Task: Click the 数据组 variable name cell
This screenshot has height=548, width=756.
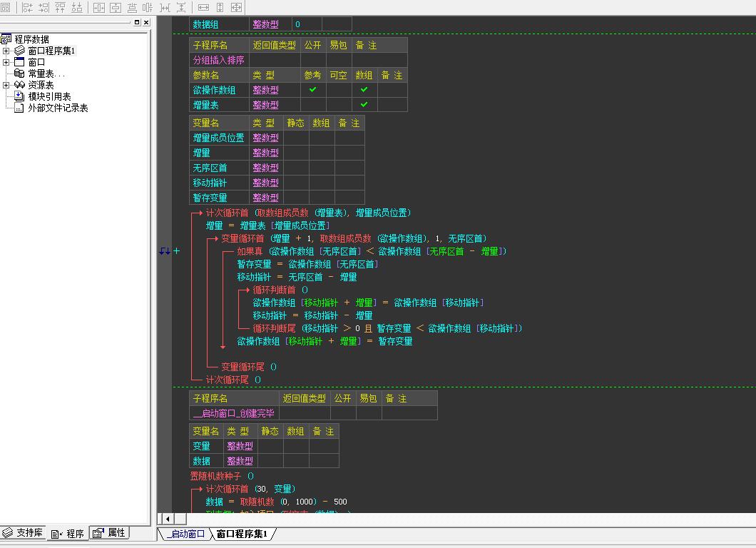Action: point(220,24)
